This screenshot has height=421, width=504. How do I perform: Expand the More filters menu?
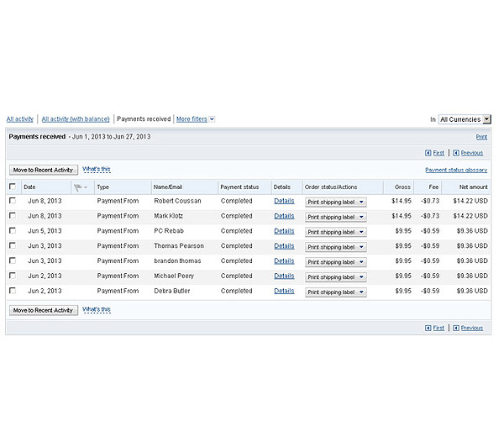pos(195,119)
